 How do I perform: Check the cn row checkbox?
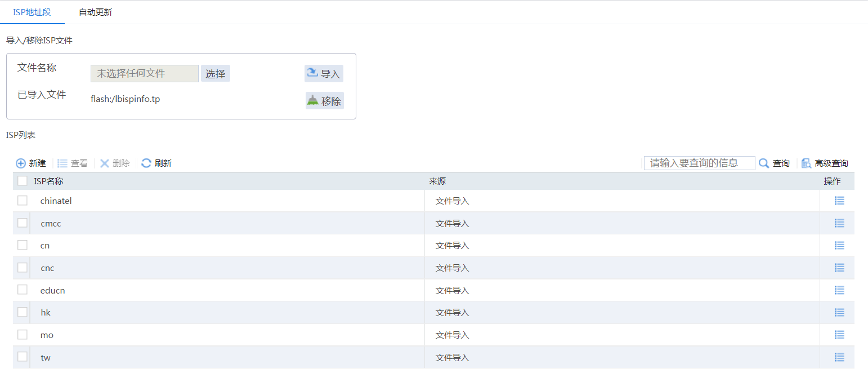pyautogui.click(x=23, y=245)
